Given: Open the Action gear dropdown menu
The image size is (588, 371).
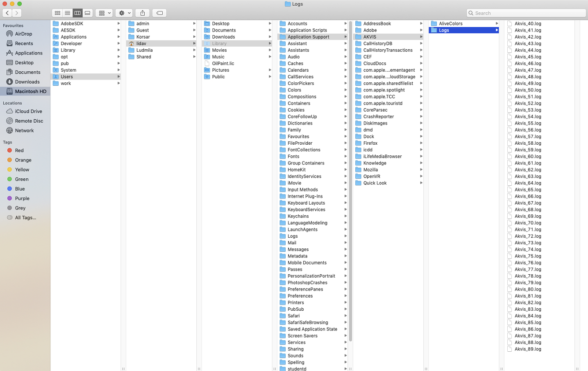Looking at the screenshot, I should tap(124, 13).
